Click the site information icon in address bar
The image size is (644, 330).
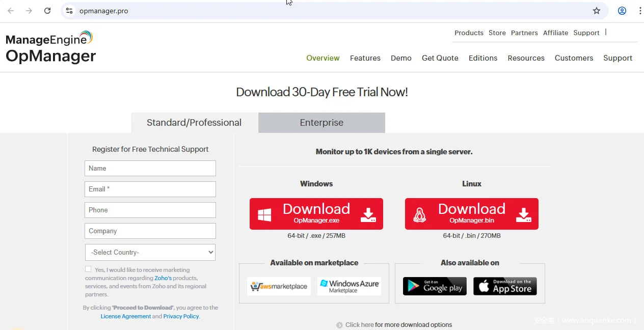(70, 11)
